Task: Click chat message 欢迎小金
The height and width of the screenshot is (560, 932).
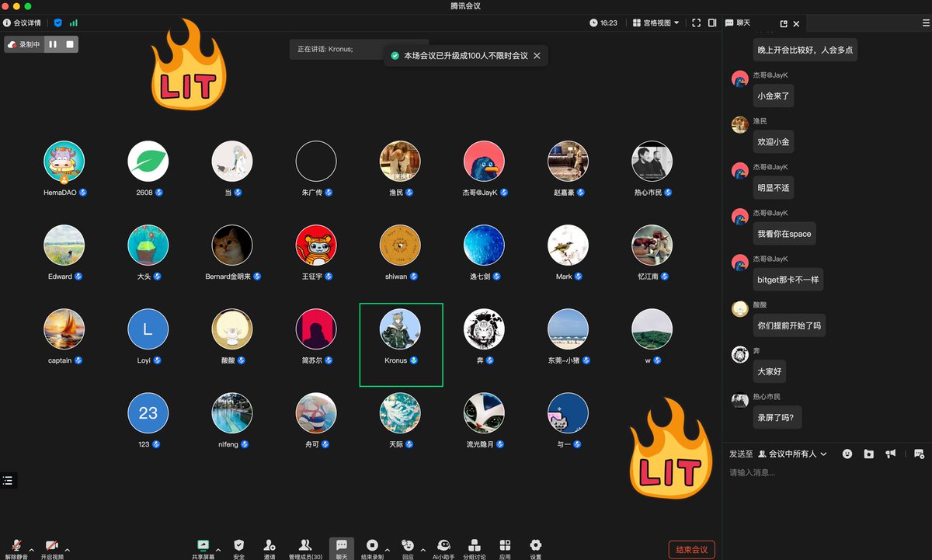Action: pyautogui.click(x=774, y=142)
